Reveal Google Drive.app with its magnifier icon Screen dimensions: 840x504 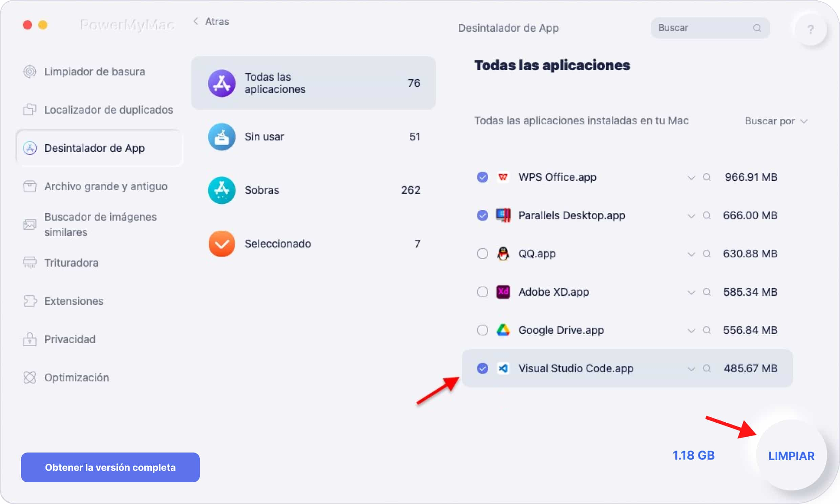click(x=707, y=330)
